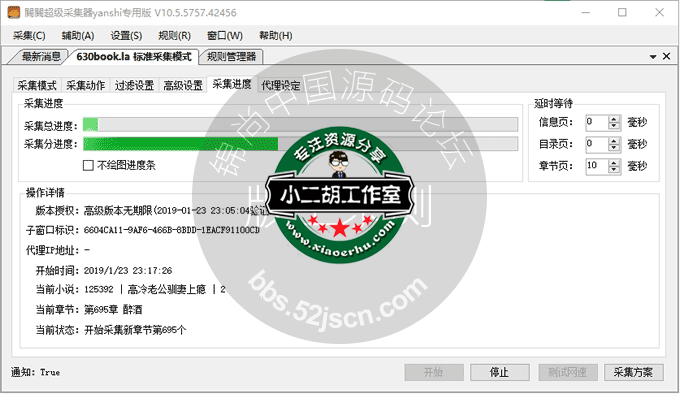This screenshot has height=394, width=680.
Task: Decrease the 章节页 delay value
Action: point(614,170)
